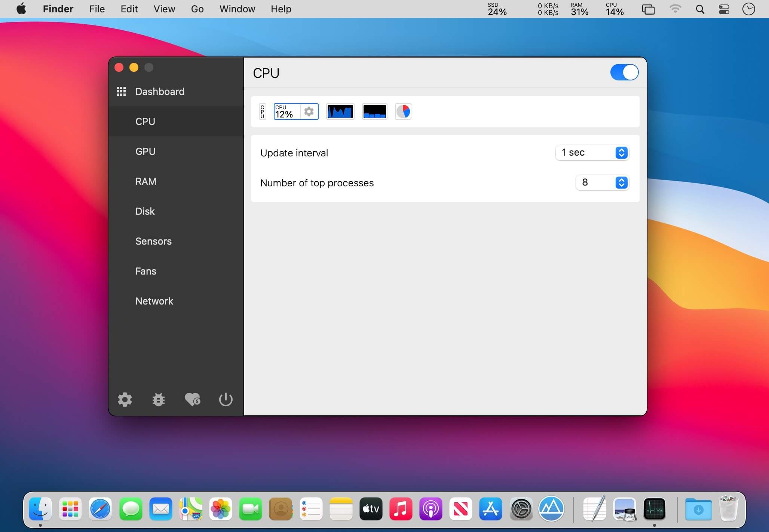Go to the Sensors section
This screenshot has height=532, width=769.
[153, 241]
